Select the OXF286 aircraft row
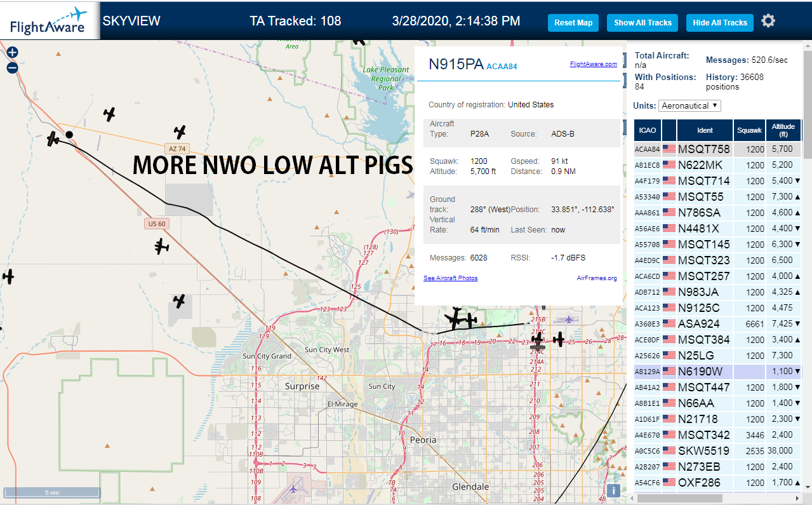The image size is (812, 505). click(x=717, y=483)
